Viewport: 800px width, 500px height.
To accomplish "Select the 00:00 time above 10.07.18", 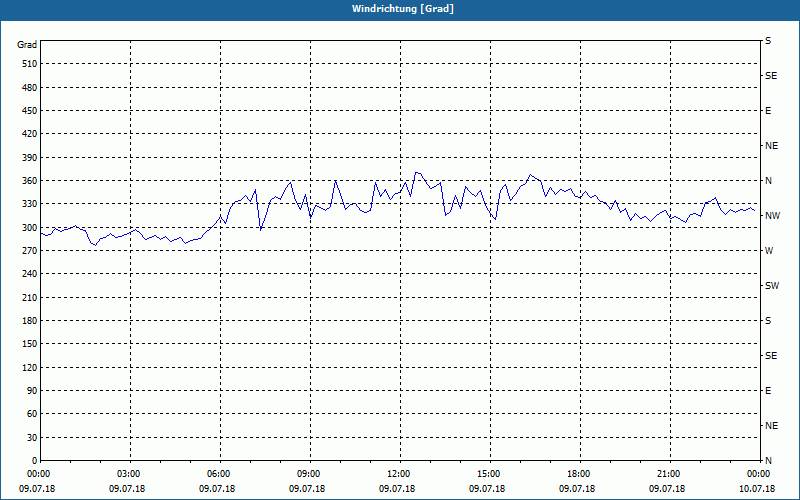I will click(x=757, y=474).
